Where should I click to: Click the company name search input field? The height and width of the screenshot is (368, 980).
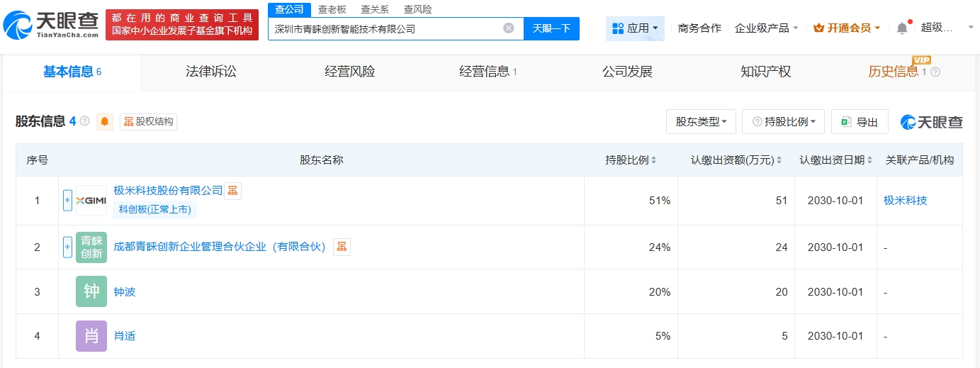pos(386,28)
